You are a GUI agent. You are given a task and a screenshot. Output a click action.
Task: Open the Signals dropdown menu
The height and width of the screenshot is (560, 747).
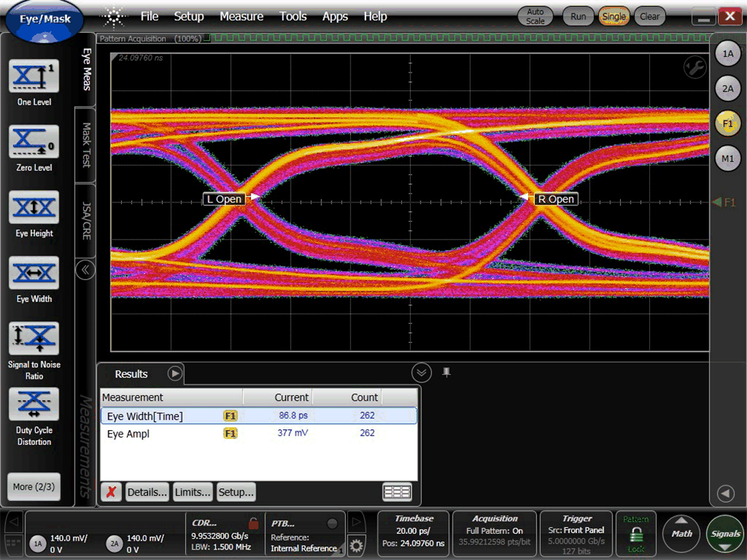tap(723, 533)
